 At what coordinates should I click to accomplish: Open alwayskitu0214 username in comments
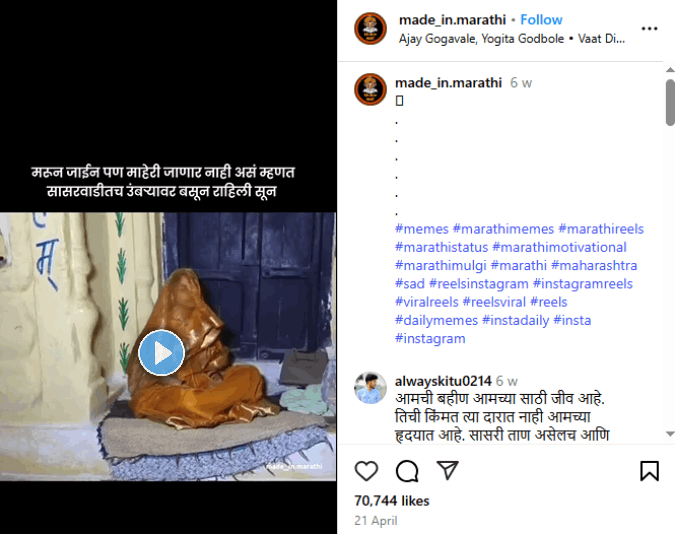click(x=443, y=381)
